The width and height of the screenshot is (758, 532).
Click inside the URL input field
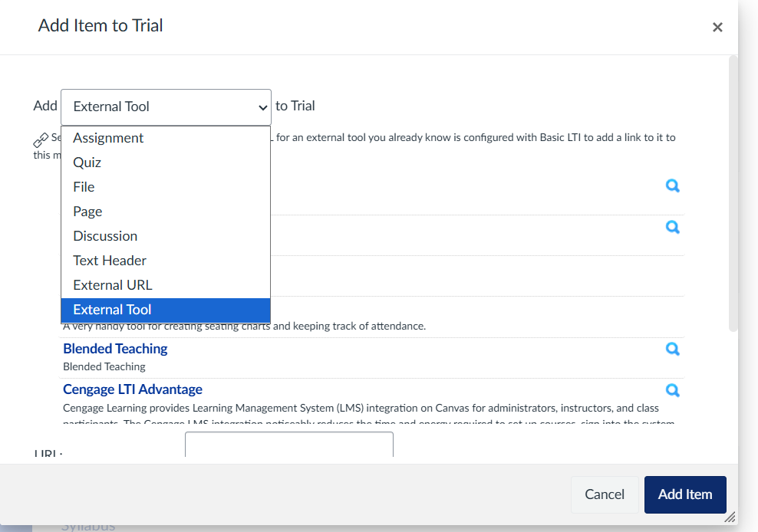tap(289, 447)
